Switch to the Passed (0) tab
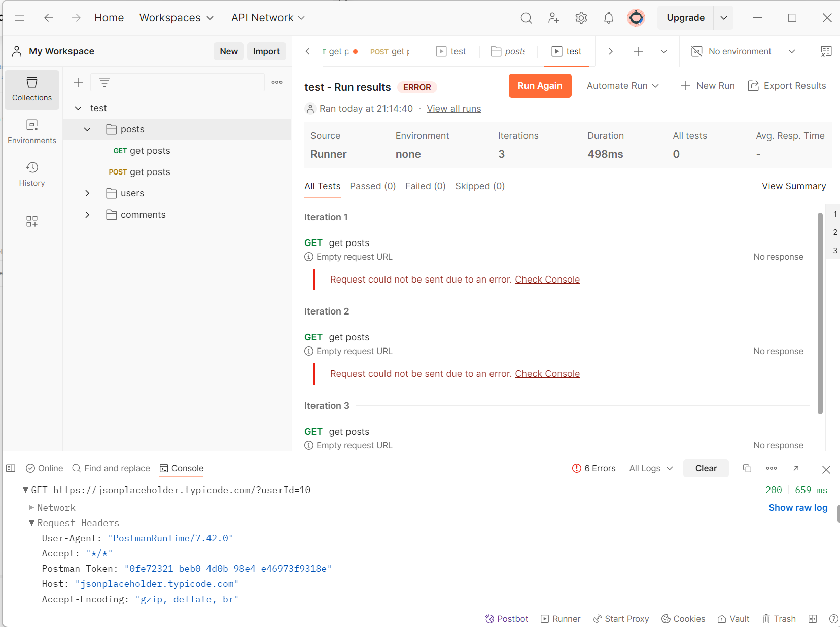 373,186
